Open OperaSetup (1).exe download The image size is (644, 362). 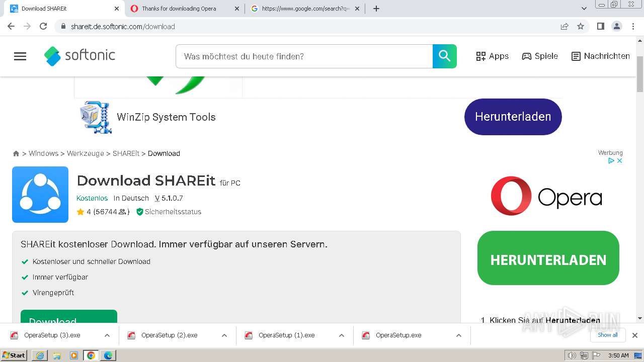(286, 335)
